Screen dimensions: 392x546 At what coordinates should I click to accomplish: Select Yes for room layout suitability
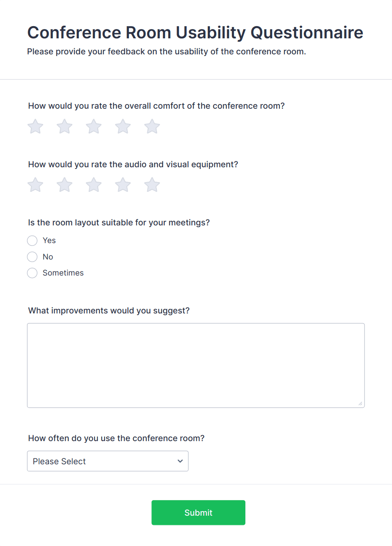[32, 241]
